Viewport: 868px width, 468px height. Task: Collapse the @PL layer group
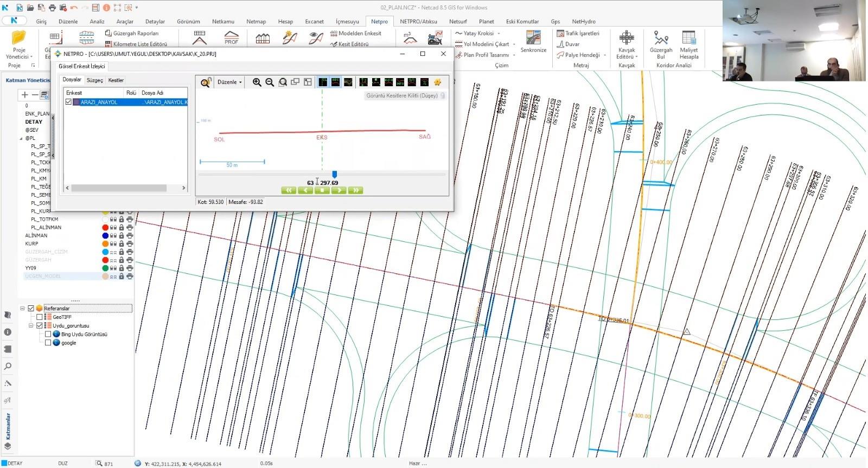[x=21, y=138]
